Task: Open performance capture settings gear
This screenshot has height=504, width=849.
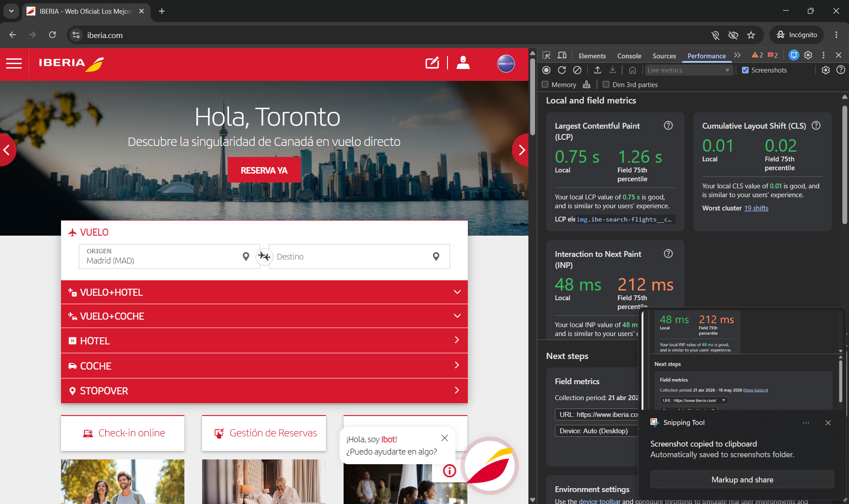Action: point(826,70)
